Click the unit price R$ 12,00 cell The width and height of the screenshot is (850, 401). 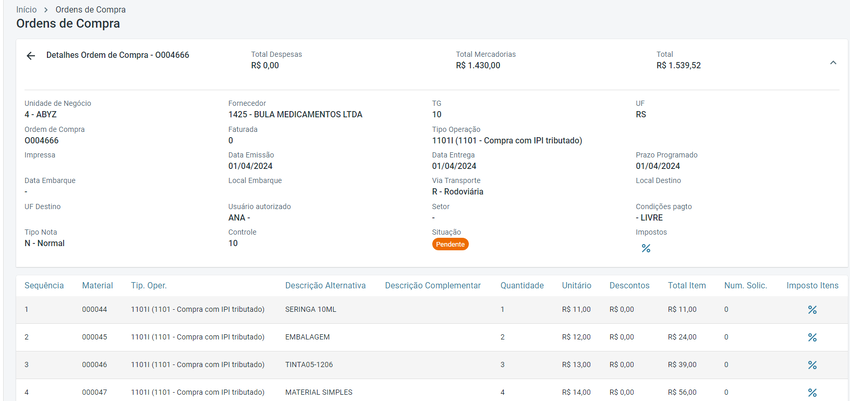point(576,337)
